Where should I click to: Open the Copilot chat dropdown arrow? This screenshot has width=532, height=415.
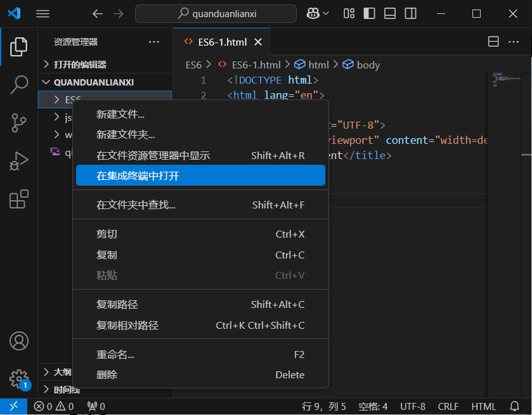pyautogui.click(x=327, y=13)
